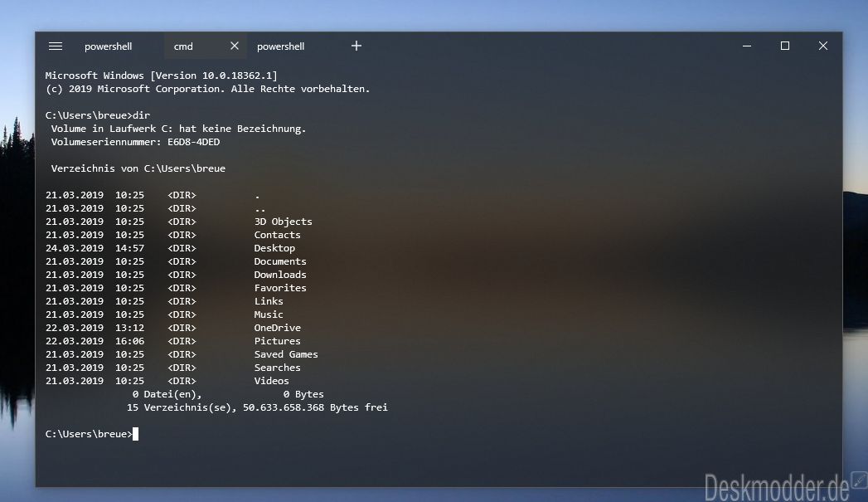Add a new tab with the plus icon
The height and width of the screenshot is (502, 868).
coord(356,46)
